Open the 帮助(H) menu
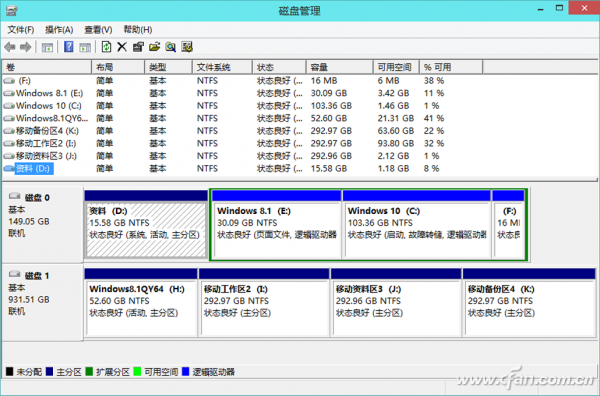The height and width of the screenshot is (396, 600). point(138,30)
